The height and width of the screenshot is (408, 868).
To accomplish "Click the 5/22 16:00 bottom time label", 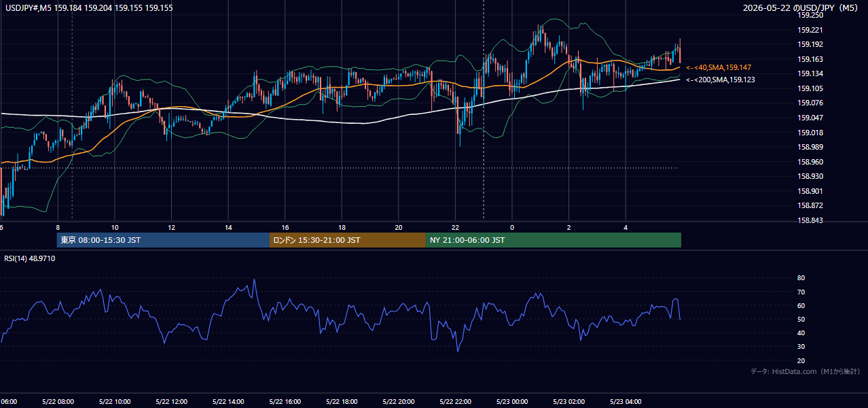I will [285, 402].
